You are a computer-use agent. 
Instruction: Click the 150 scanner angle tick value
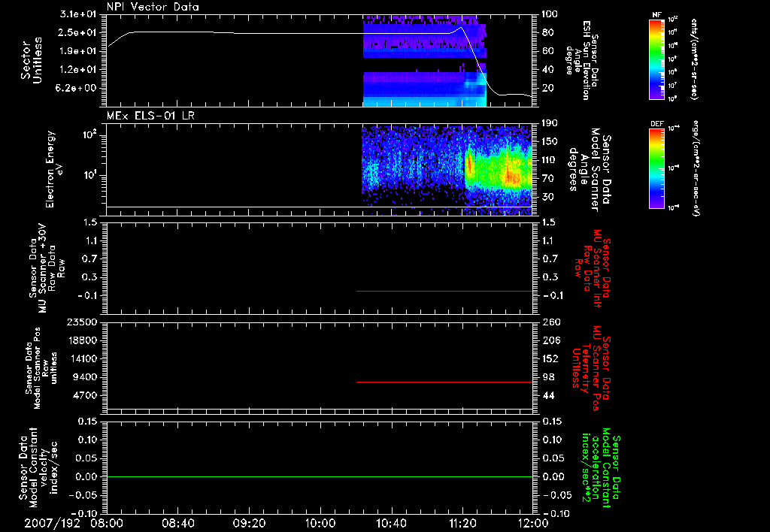(550, 141)
